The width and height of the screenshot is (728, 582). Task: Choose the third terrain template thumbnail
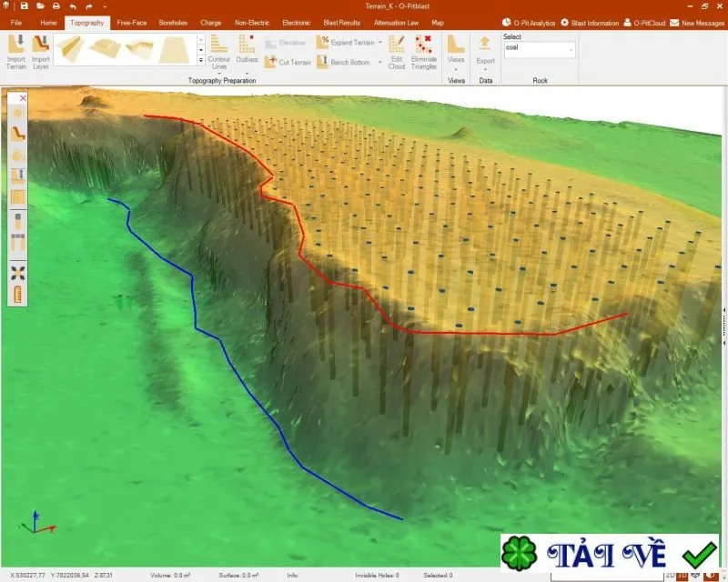coord(139,49)
